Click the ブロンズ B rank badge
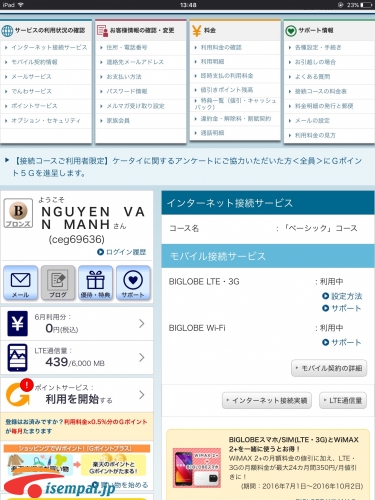The width and height of the screenshot is (375, 500). [x=18, y=213]
